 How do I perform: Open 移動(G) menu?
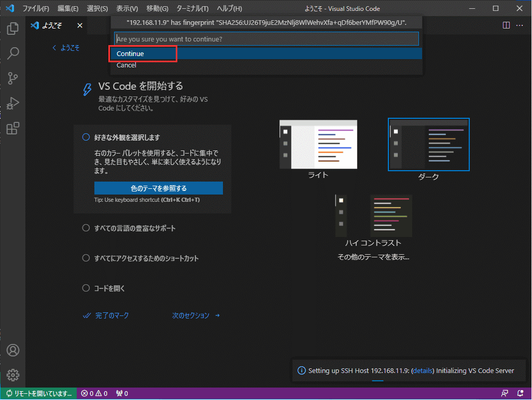coord(157,8)
